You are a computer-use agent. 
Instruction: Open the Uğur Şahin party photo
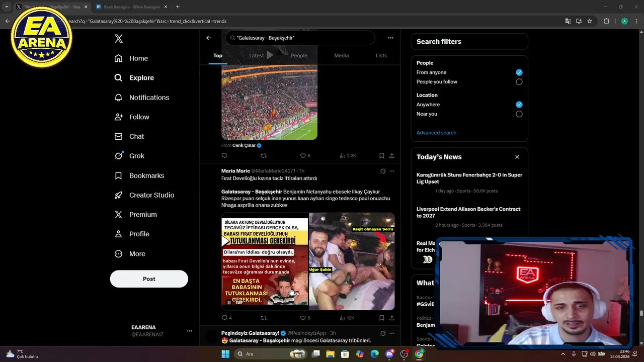pyautogui.click(x=352, y=261)
